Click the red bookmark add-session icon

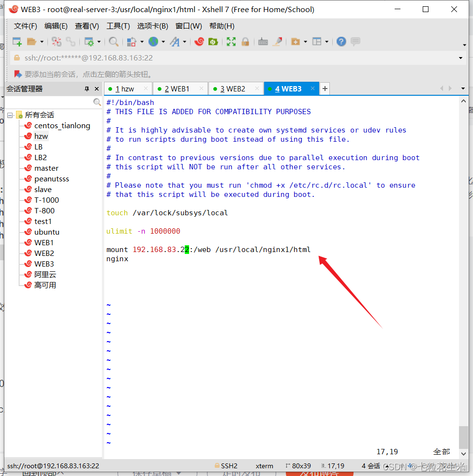point(18,74)
